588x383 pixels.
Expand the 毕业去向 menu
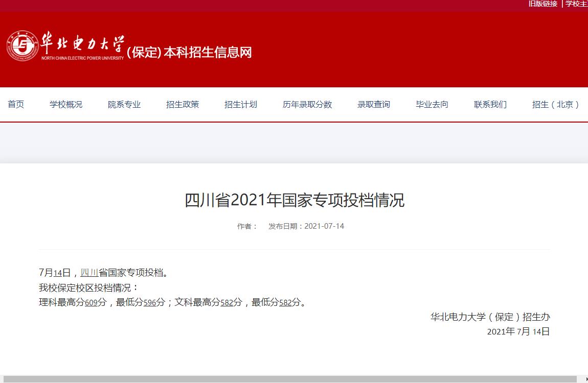pos(432,105)
